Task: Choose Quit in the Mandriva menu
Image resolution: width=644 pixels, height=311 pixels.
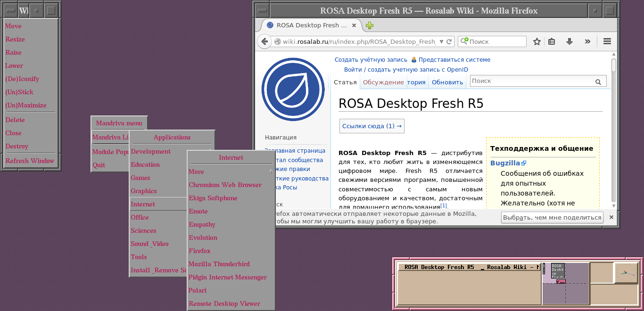Action: (x=110, y=165)
